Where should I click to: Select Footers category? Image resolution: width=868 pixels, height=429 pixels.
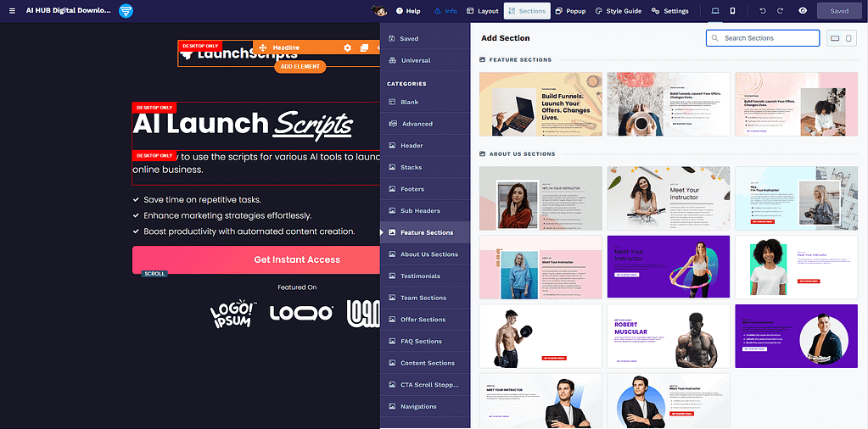[x=425, y=189]
